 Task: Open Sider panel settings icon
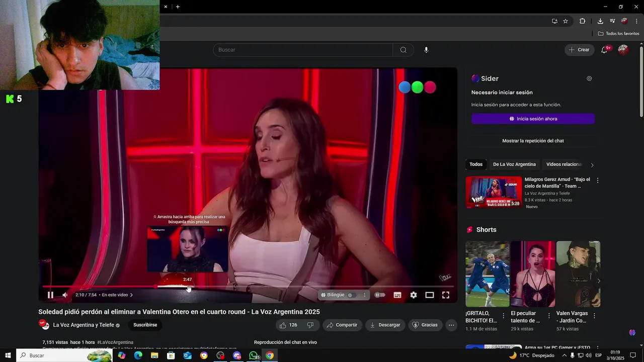tap(589, 78)
